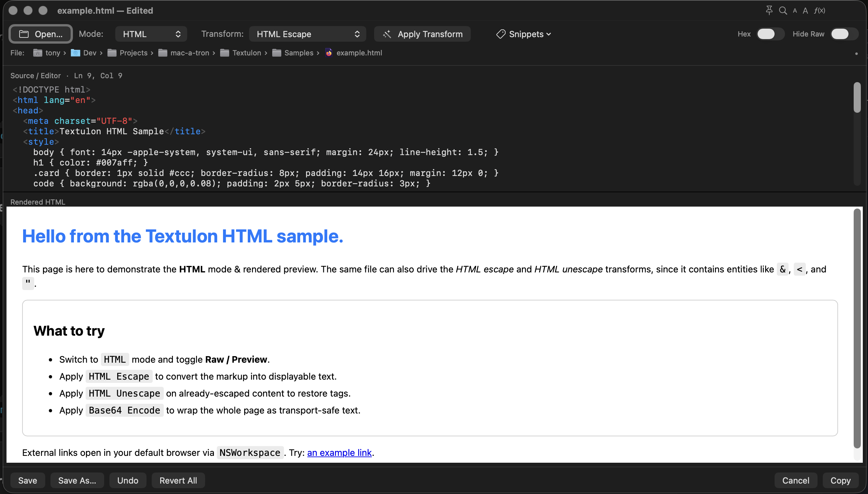Toggle the Hex switch
The width and height of the screenshot is (868, 494).
pos(770,34)
